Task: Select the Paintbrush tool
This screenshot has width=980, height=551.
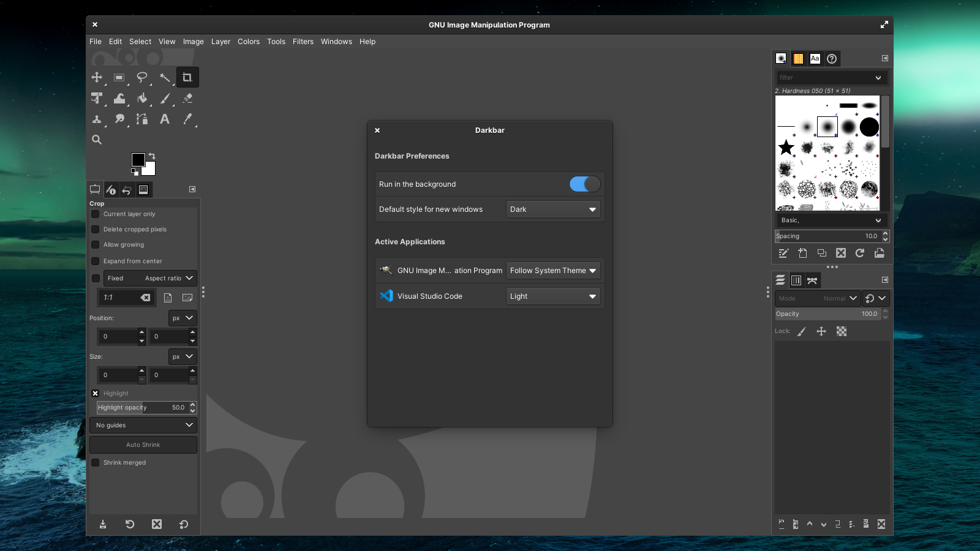Action: (165, 98)
